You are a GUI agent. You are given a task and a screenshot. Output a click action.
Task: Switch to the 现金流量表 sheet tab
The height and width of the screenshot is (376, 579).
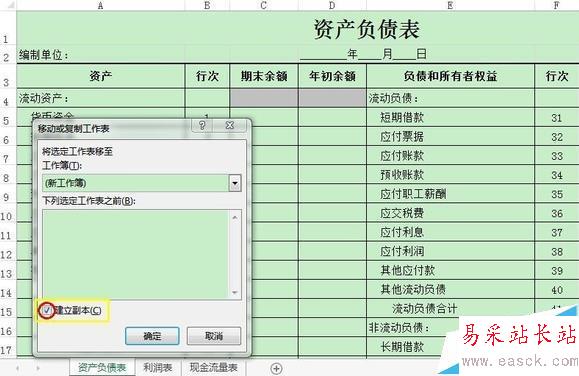(x=213, y=368)
